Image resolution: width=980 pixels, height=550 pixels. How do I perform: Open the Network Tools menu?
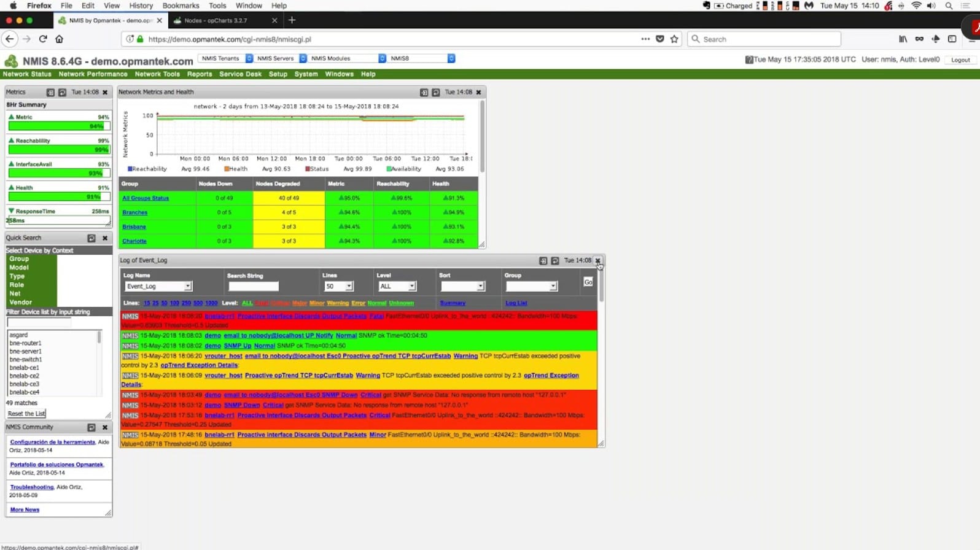[157, 74]
